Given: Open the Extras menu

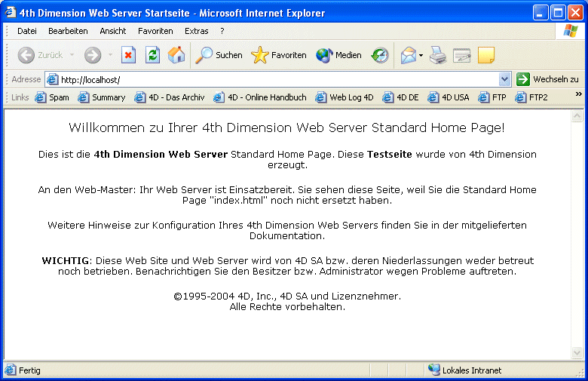Looking at the screenshot, I should coord(197,31).
